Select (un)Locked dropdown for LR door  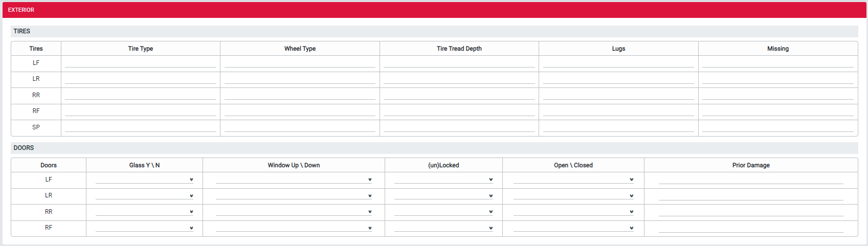(443, 195)
